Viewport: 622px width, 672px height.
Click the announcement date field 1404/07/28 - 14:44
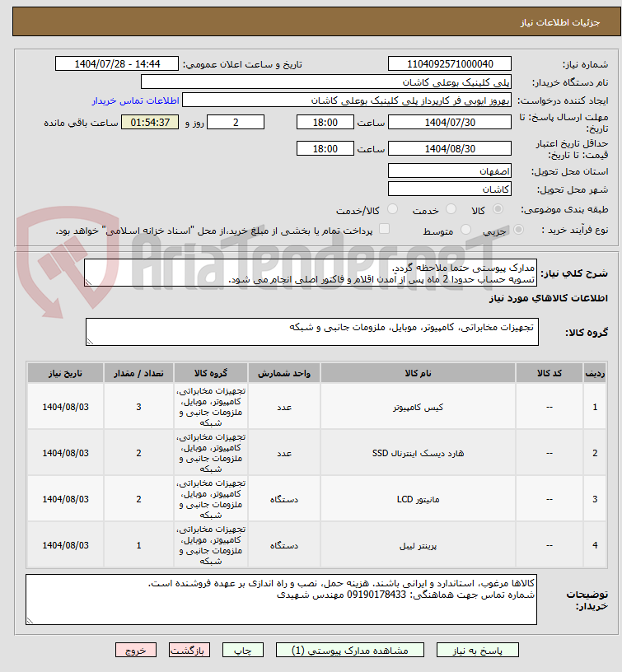point(117,64)
